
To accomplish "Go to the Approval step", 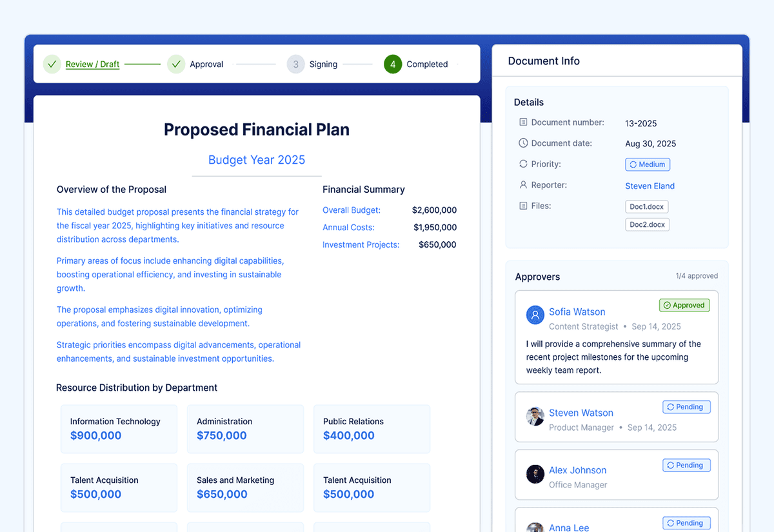I will tap(206, 64).
